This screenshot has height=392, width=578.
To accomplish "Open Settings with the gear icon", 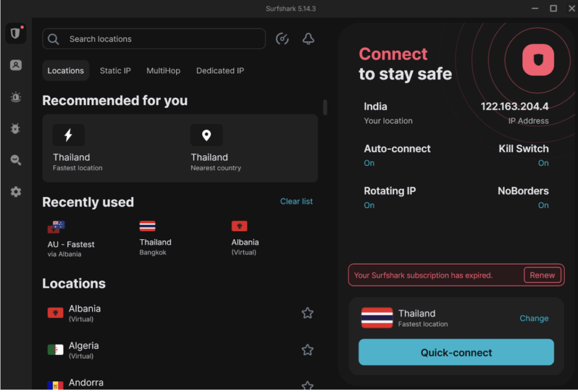I will [x=15, y=191].
